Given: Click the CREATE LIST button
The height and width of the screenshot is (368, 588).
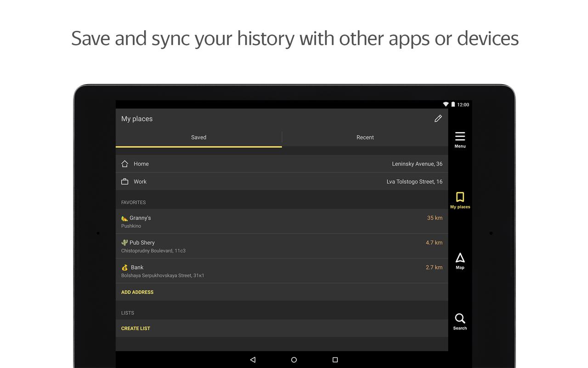Looking at the screenshot, I should pos(136,328).
